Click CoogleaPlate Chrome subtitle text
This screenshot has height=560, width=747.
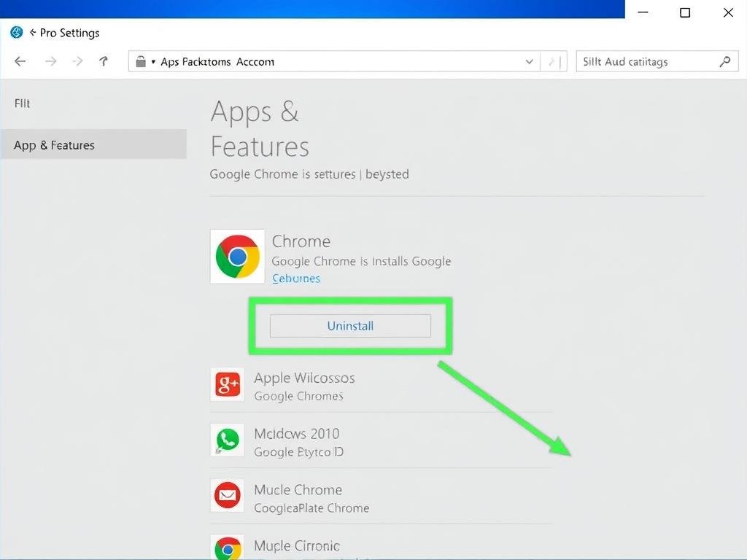311,508
